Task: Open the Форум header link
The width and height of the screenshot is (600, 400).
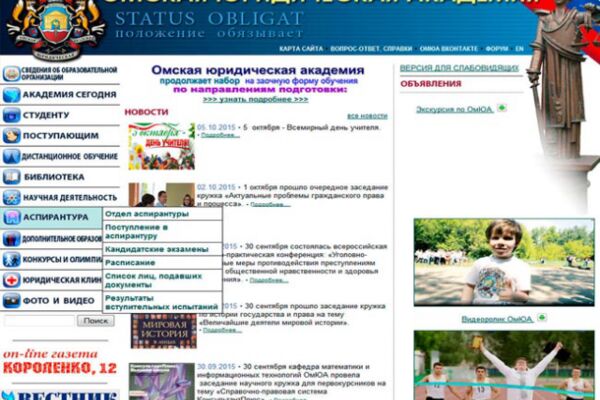Action: [497, 49]
